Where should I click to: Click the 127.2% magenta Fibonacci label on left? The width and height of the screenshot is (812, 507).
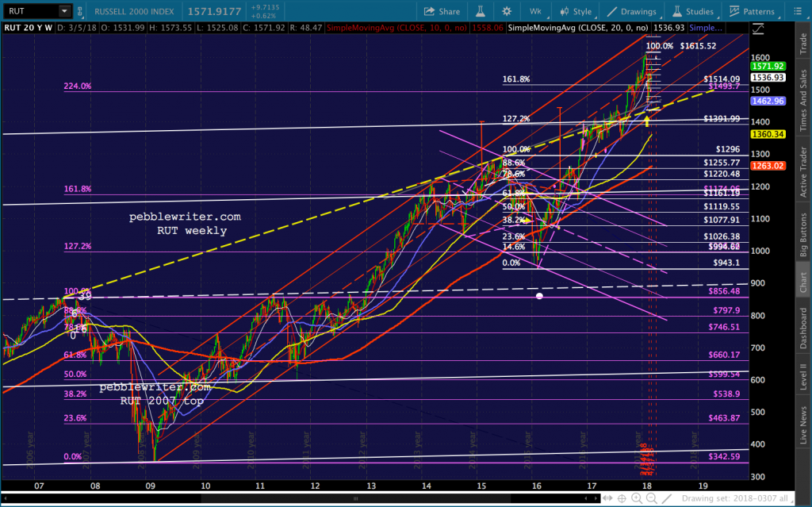(x=77, y=246)
